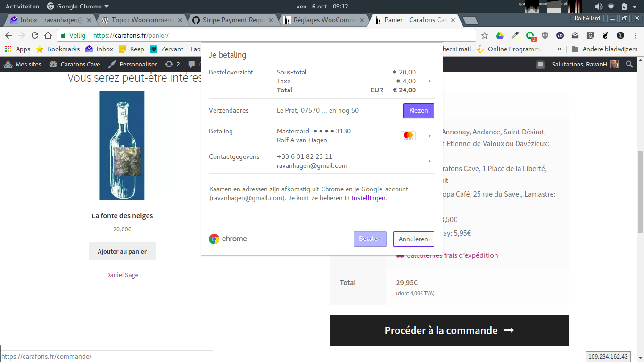The image size is (644, 362).
Task: Expand the Taxe order summary row
Action: pos(429,81)
